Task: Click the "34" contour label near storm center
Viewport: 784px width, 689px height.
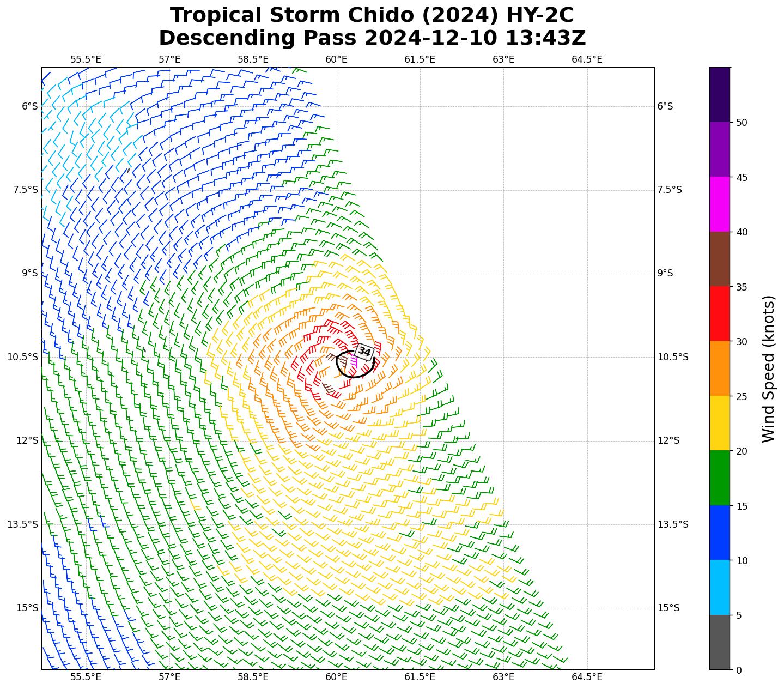Action: (364, 352)
